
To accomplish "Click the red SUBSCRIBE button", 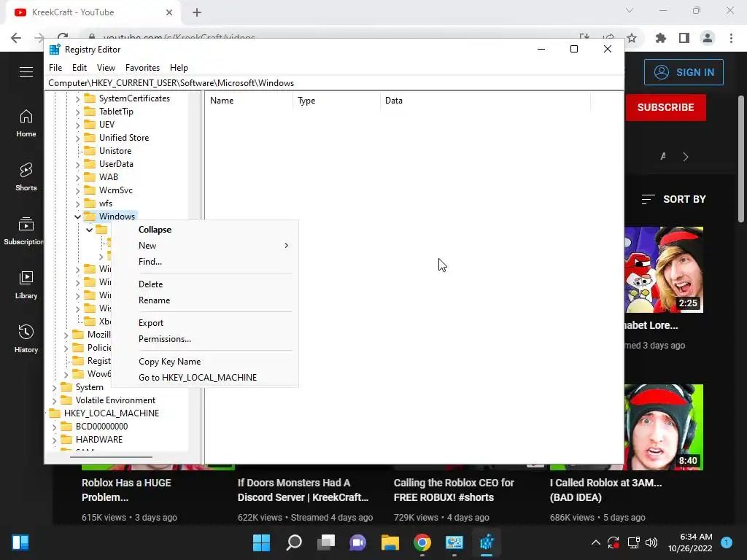I will (x=665, y=108).
